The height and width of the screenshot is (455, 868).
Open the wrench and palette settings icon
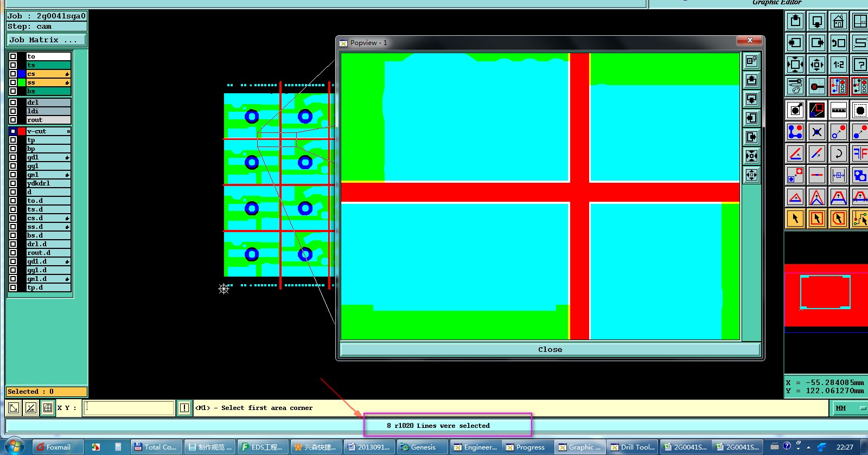pos(795,86)
